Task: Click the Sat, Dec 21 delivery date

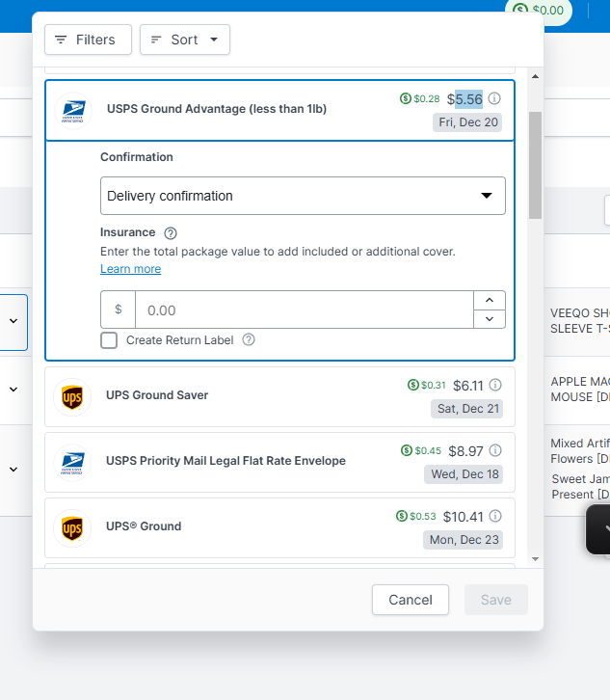Action: (467, 409)
